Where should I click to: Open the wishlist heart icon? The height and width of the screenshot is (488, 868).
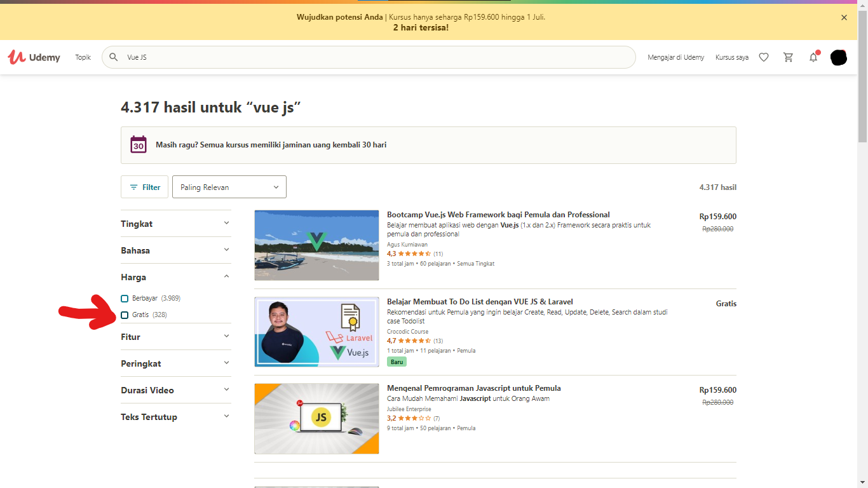point(764,57)
